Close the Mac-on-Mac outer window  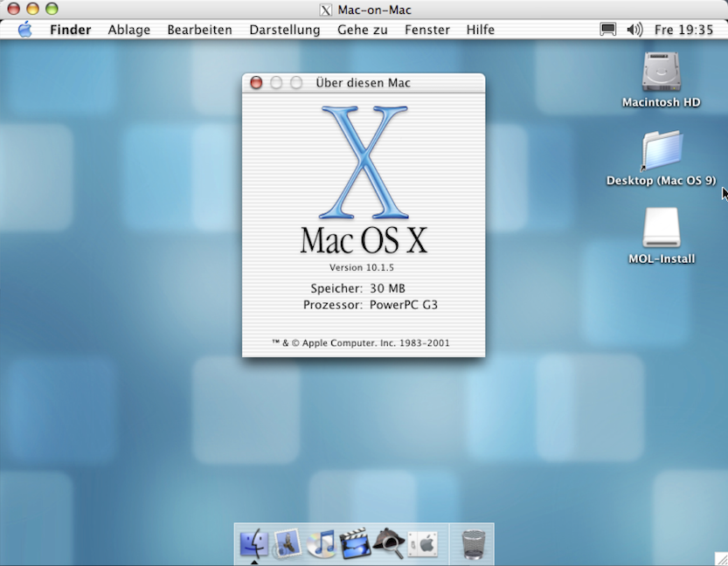coord(13,9)
